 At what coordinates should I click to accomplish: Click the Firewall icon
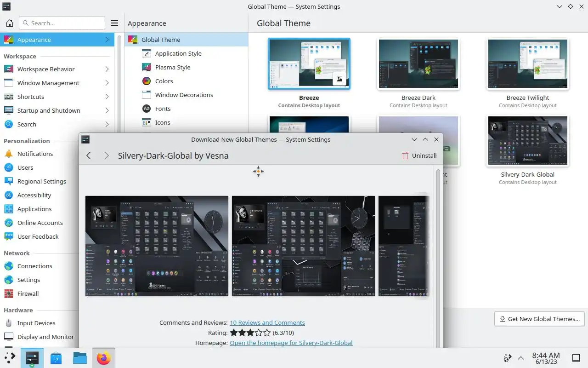[9, 293]
